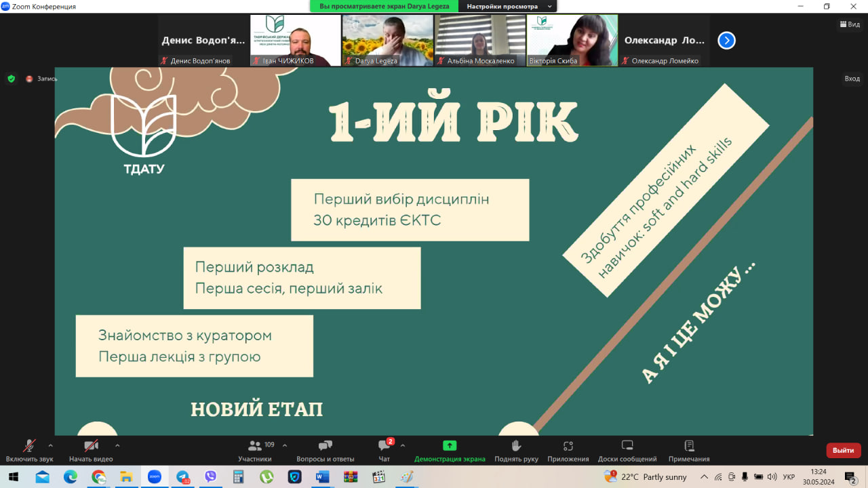The height and width of the screenshot is (488, 868).
Task: Open File Explorer from the taskbar
Action: 126,477
